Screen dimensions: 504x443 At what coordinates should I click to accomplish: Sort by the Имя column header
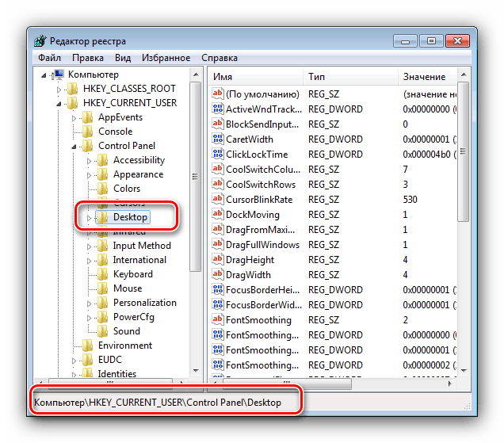(x=257, y=77)
